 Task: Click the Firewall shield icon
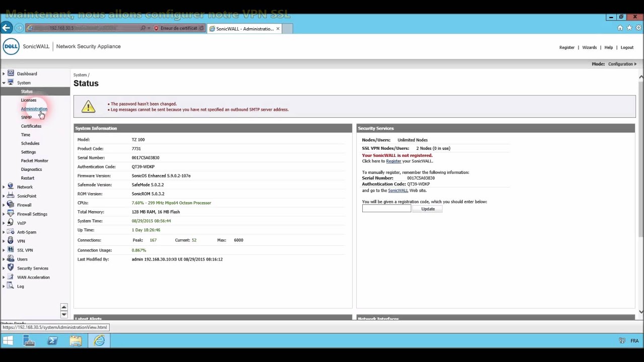tap(11, 205)
